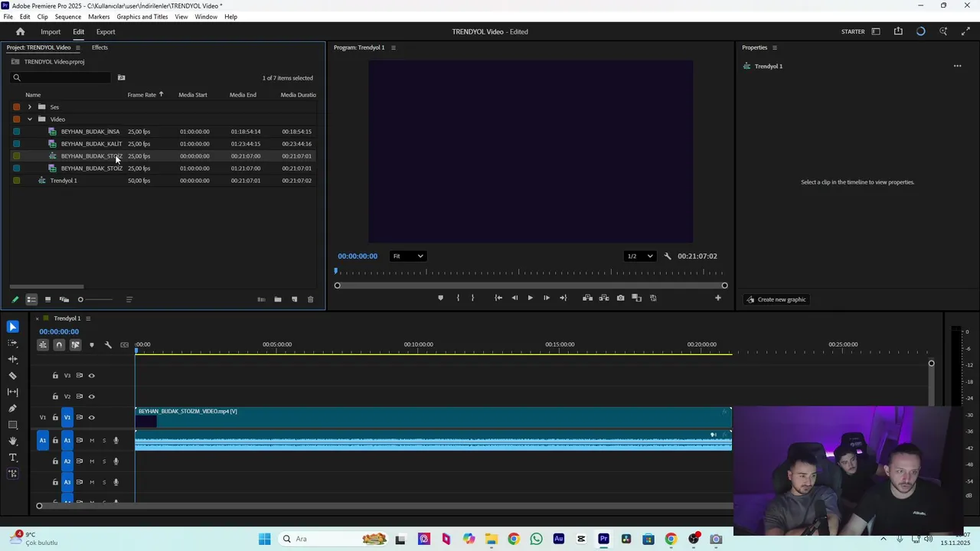This screenshot has width=980, height=551.
Task: Open the Markers menu
Action: (99, 17)
